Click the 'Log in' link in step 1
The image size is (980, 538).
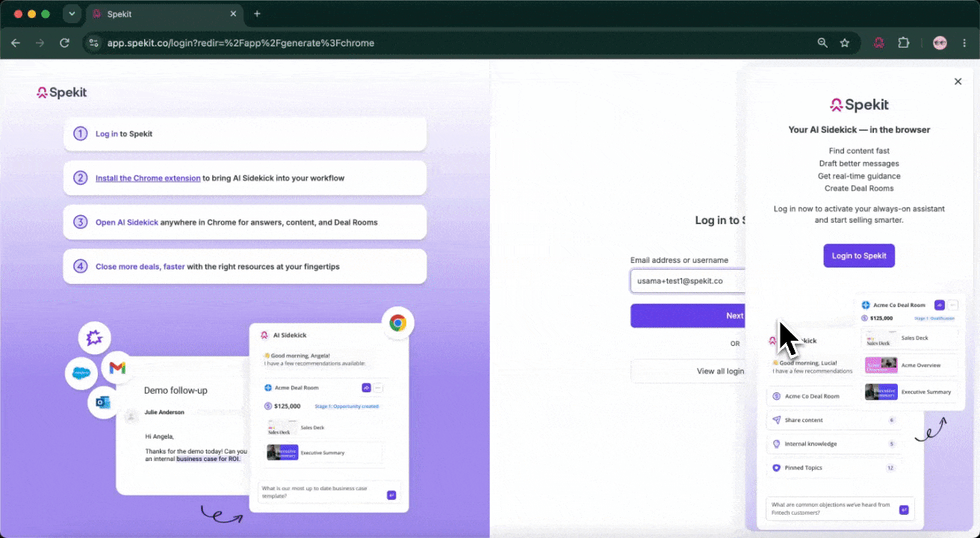pos(106,134)
